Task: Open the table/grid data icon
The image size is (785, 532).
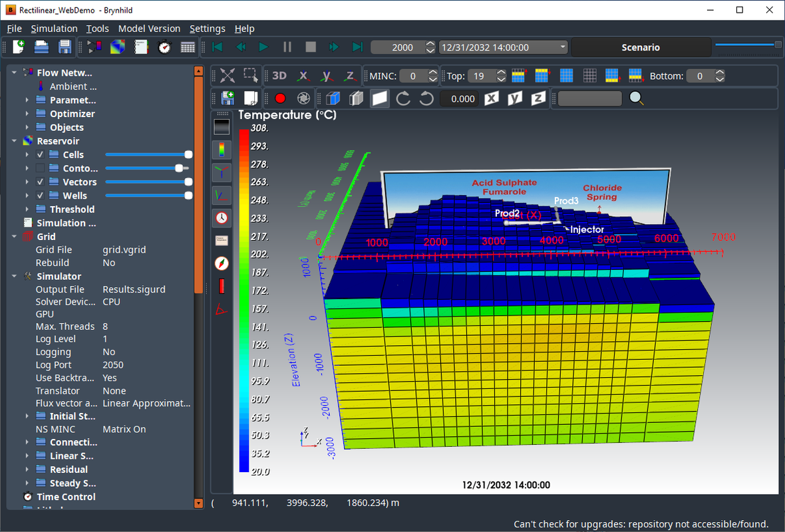Action: tap(188, 47)
